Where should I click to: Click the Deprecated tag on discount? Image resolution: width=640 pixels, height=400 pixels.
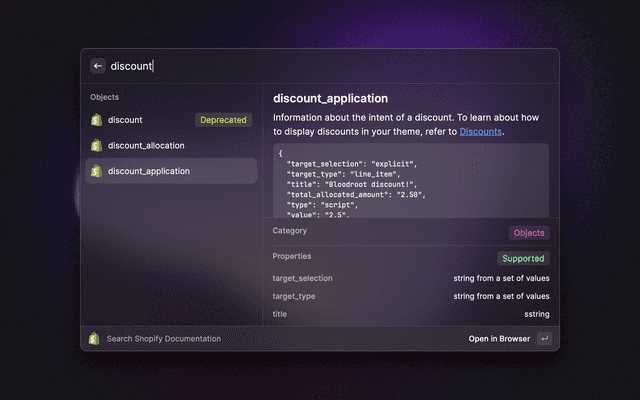pos(223,120)
